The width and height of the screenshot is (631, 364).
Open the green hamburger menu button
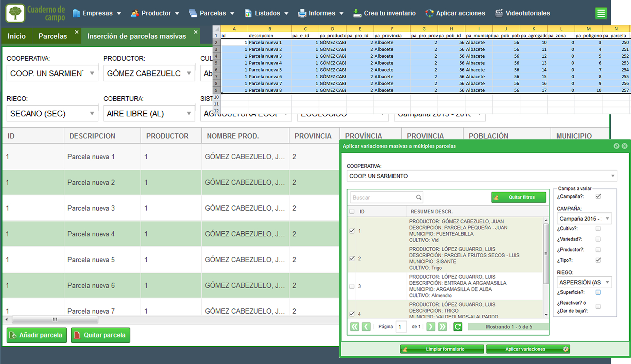[601, 14]
